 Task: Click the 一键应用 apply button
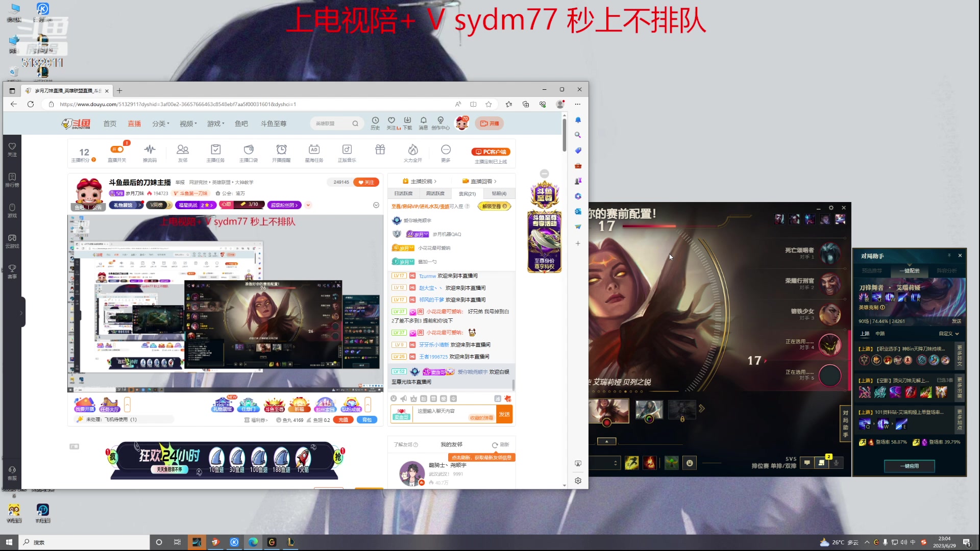pyautogui.click(x=910, y=466)
